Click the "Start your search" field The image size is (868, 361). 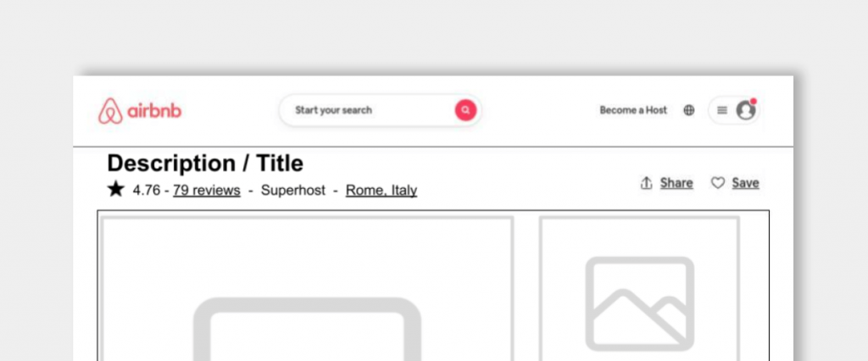[381, 110]
